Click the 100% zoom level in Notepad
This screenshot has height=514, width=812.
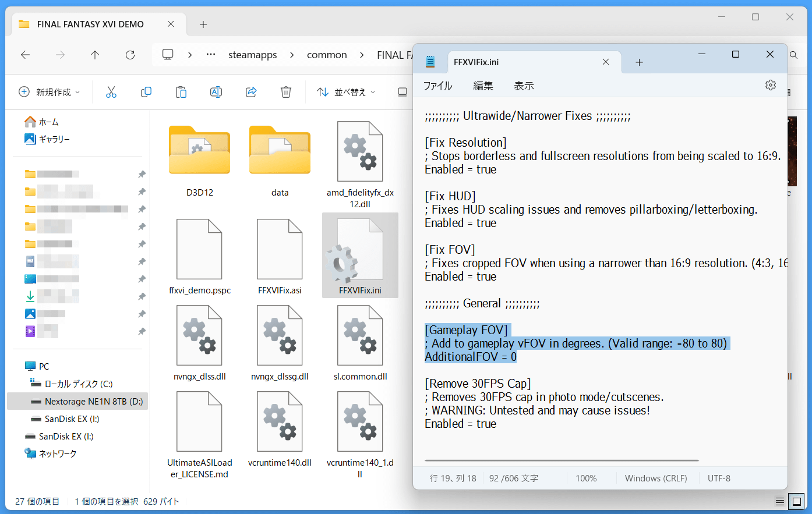(586, 478)
